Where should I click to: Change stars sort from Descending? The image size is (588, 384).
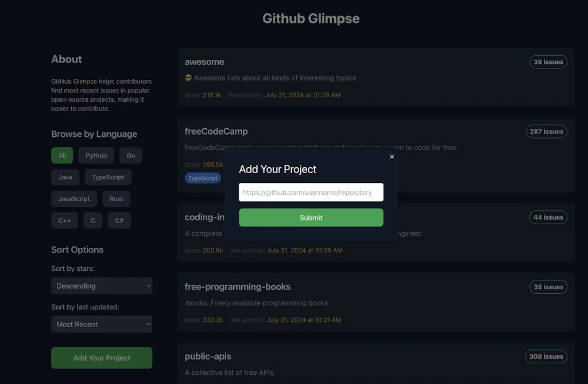[102, 286]
